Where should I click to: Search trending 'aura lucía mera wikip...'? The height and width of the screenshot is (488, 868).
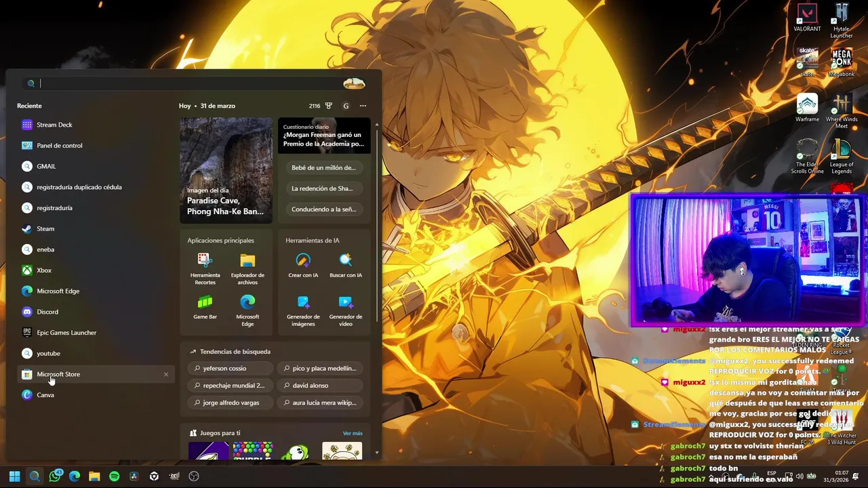point(319,403)
